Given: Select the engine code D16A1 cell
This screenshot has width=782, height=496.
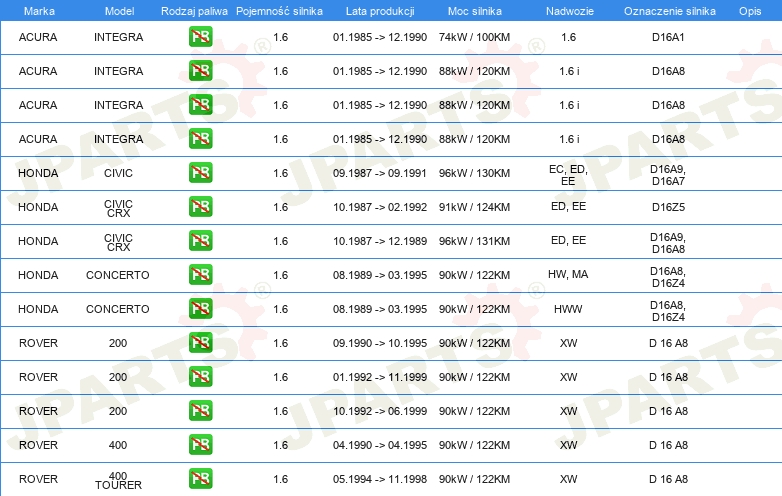Looking at the screenshot, I should [x=668, y=37].
